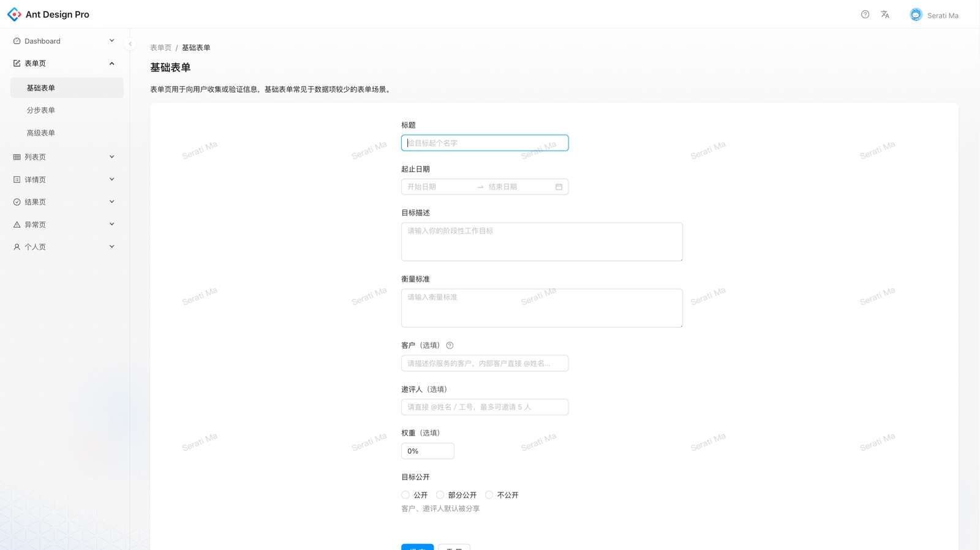
Task: Open the 分步表单 menu item
Action: coord(67,110)
